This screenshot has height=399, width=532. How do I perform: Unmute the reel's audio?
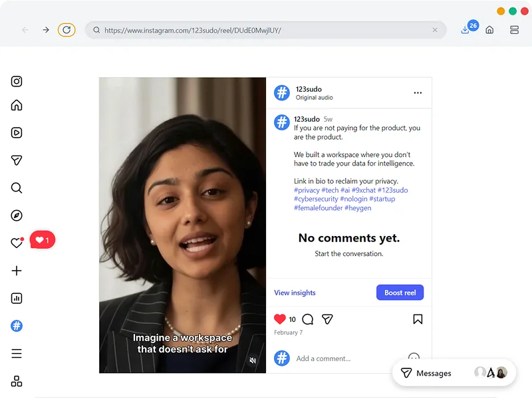pyautogui.click(x=253, y=360)
